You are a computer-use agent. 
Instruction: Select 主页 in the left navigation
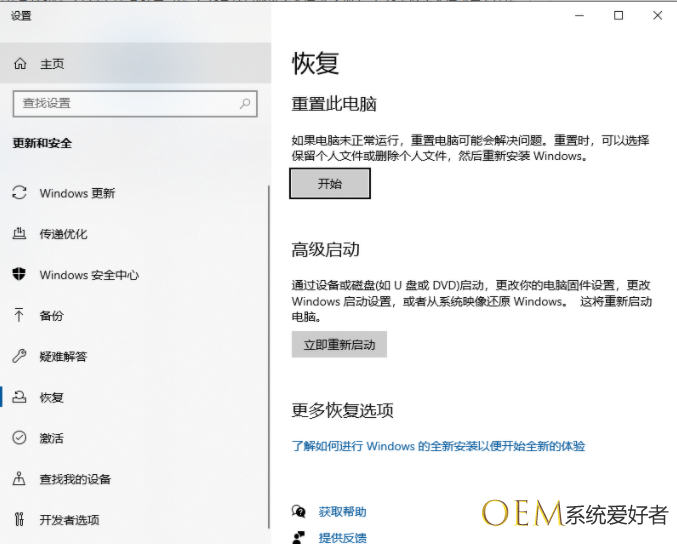(x=52, y=64)
